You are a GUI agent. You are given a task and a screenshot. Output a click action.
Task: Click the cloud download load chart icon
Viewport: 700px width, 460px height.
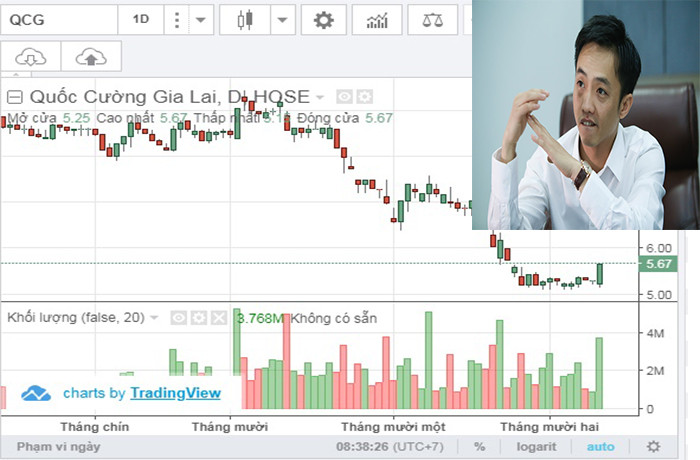tap(30, 56)
